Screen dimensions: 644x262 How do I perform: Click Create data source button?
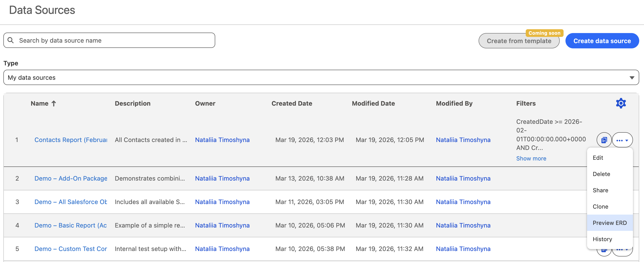point(602,41)
